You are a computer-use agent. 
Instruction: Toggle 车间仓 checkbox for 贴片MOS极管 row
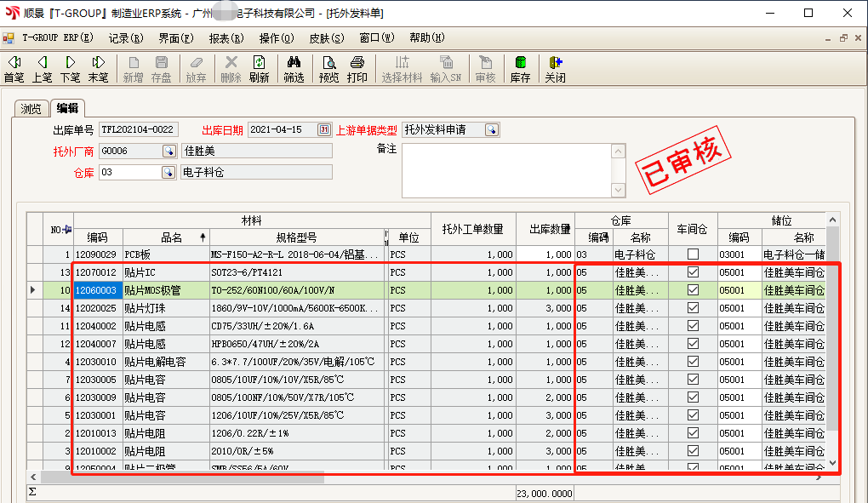click(693, 290)
